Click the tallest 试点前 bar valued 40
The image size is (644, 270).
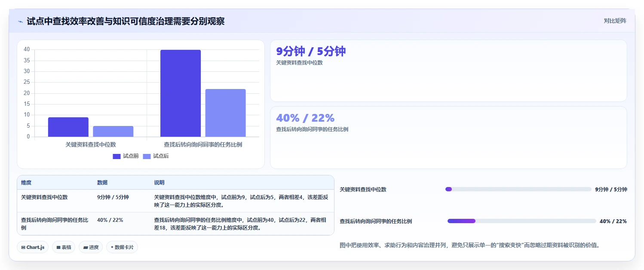[x=181, y=93]
